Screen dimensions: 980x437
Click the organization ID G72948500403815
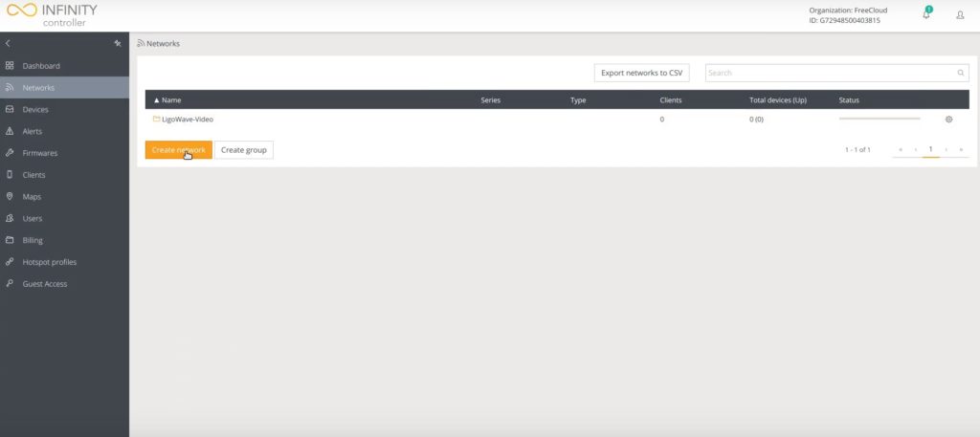point(844,21)
